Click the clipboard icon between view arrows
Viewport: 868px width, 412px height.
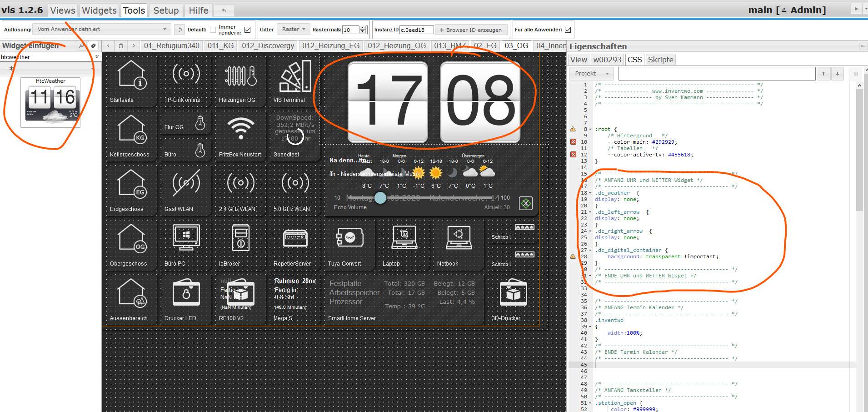tap(121, 45)
